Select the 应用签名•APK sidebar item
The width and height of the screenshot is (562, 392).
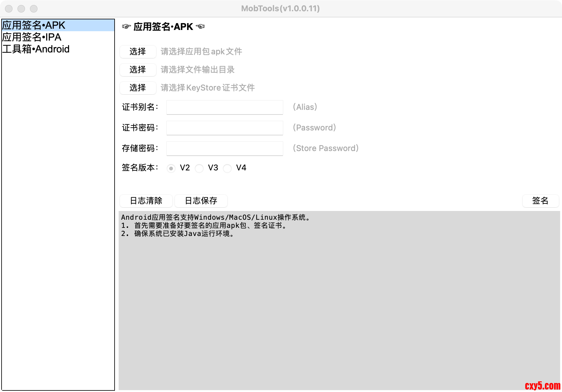click(34, 25)
